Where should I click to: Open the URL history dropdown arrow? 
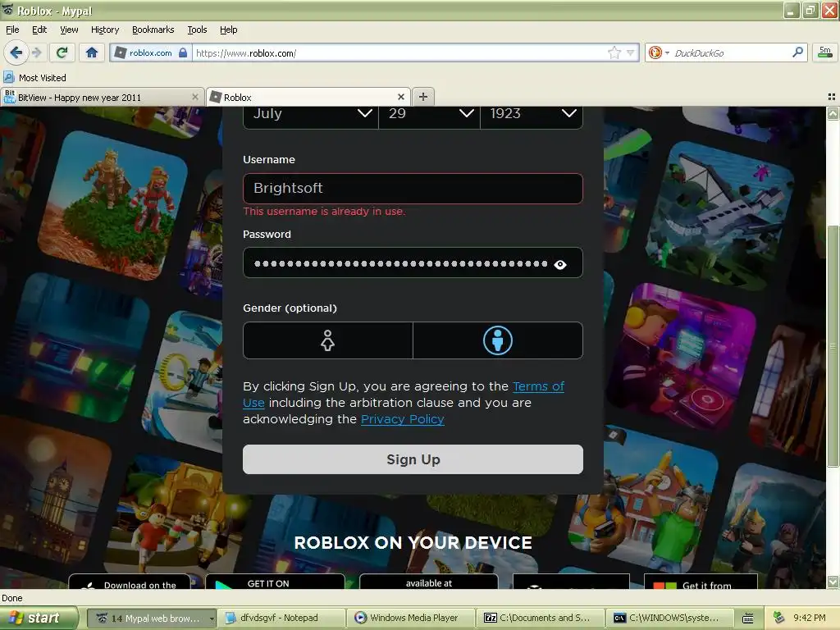(x=631, y=52)
